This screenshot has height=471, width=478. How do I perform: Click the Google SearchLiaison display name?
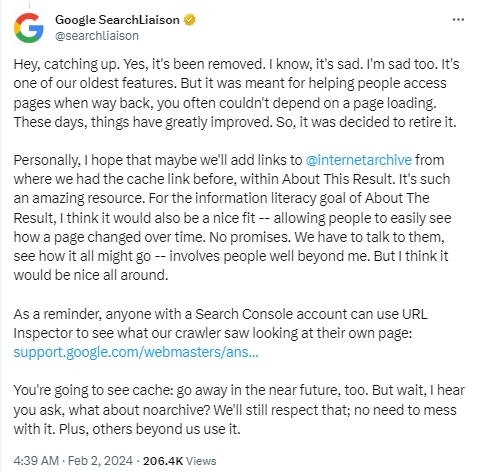click(x=117, y=20)
